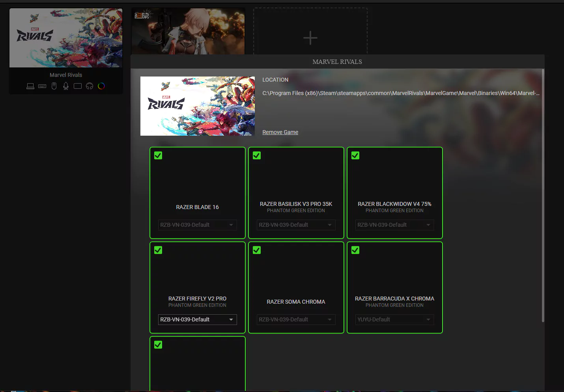Image resolution: width=564 pixels, height=392 pixels.
Task: Uncheck the Razer Blade 16 checkbox
Action: pyautogui.click(x=158, y=155)
